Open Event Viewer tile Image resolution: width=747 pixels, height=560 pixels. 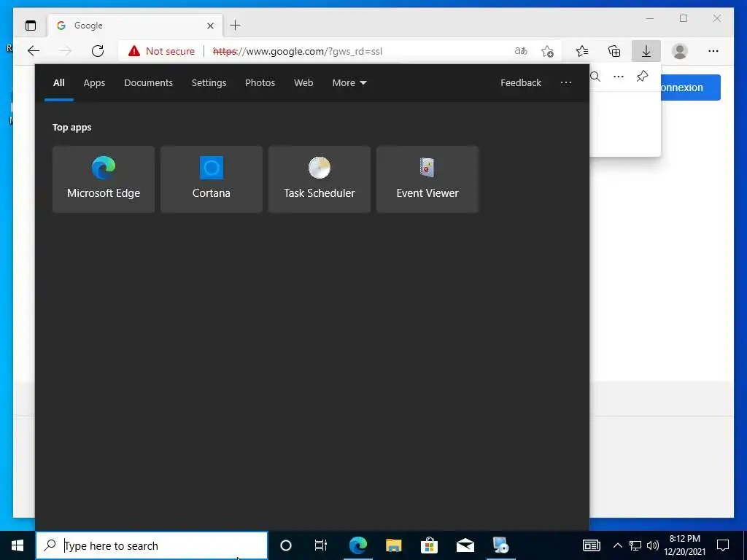[427, 179]
